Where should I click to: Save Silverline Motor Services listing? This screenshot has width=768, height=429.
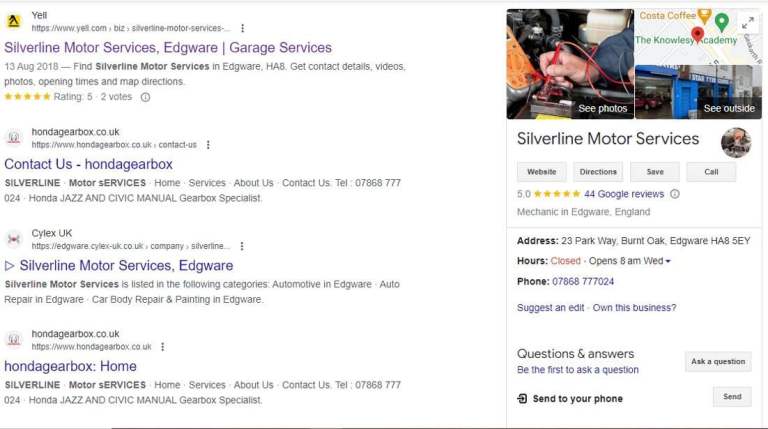655,172
